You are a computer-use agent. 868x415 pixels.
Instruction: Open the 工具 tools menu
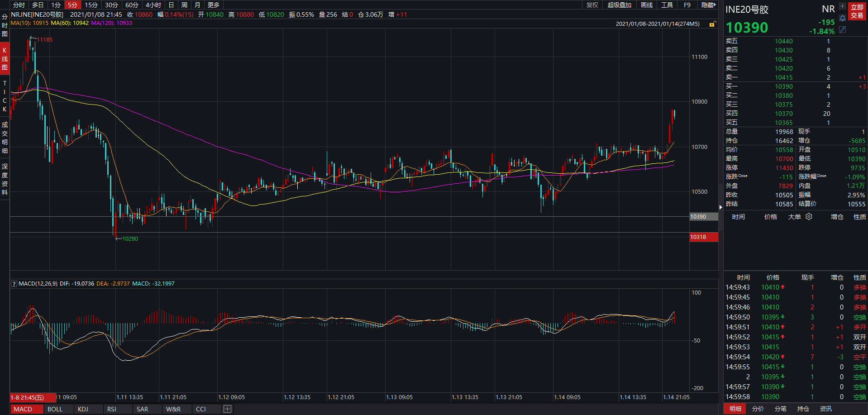click(667, 5)
